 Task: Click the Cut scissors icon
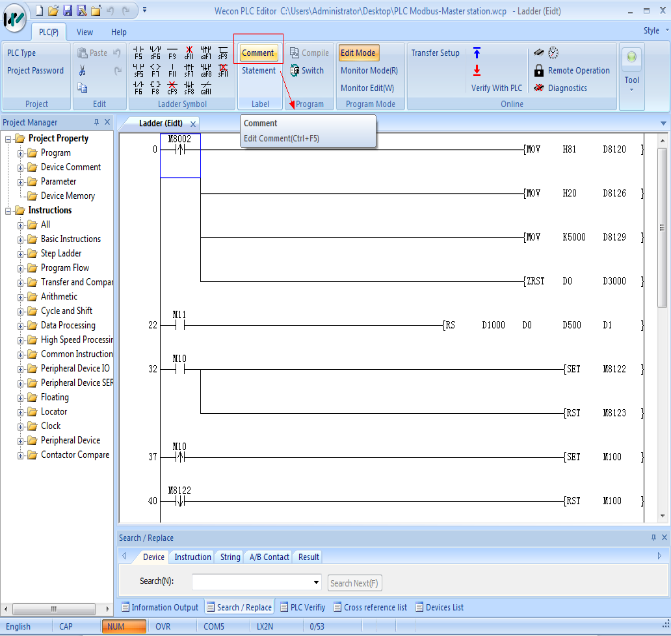[x=82, y=71]
